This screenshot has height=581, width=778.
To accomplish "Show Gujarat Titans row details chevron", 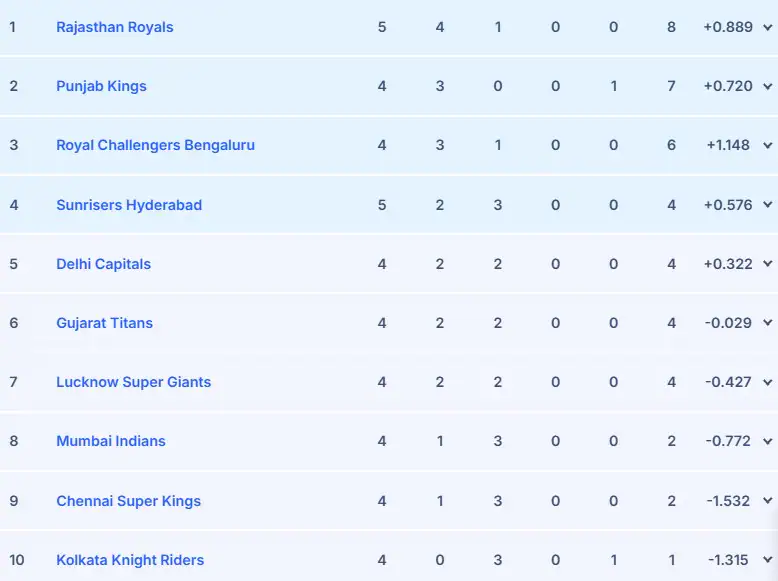I will click(x=767, y=323).
